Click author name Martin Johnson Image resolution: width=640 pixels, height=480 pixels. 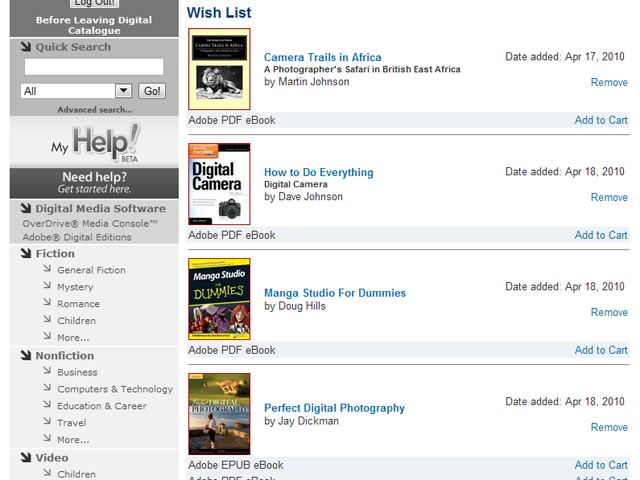pos(313,82)
